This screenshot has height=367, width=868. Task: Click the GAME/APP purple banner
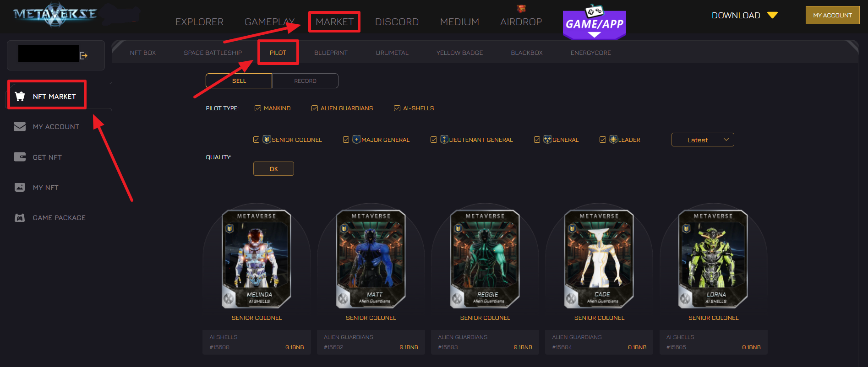594,23
